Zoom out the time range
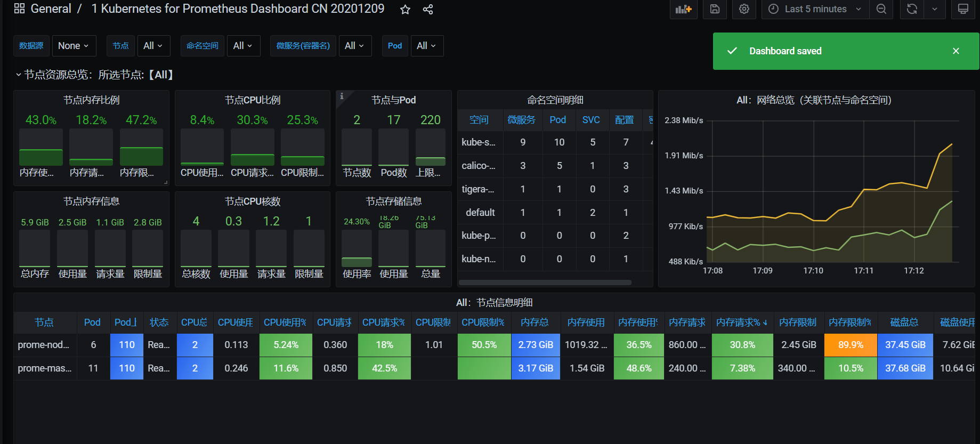This screenshot has height=444, width=980. click(x=881, y=9)
